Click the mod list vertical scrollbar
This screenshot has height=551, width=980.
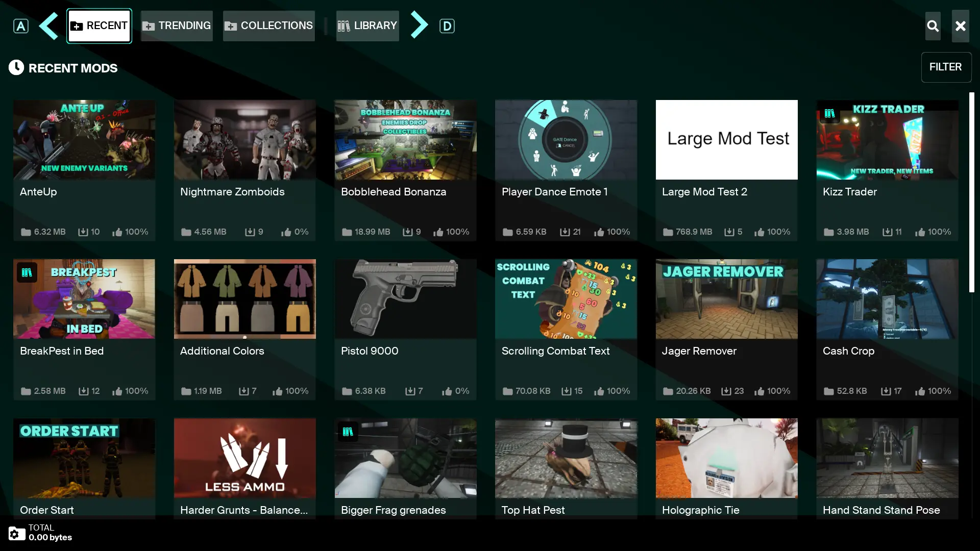point(972,192)
